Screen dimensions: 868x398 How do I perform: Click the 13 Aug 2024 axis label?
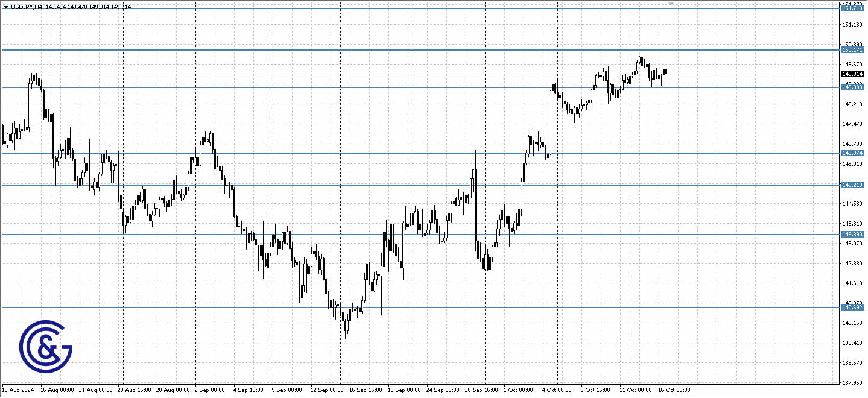(x=16, y=390)
